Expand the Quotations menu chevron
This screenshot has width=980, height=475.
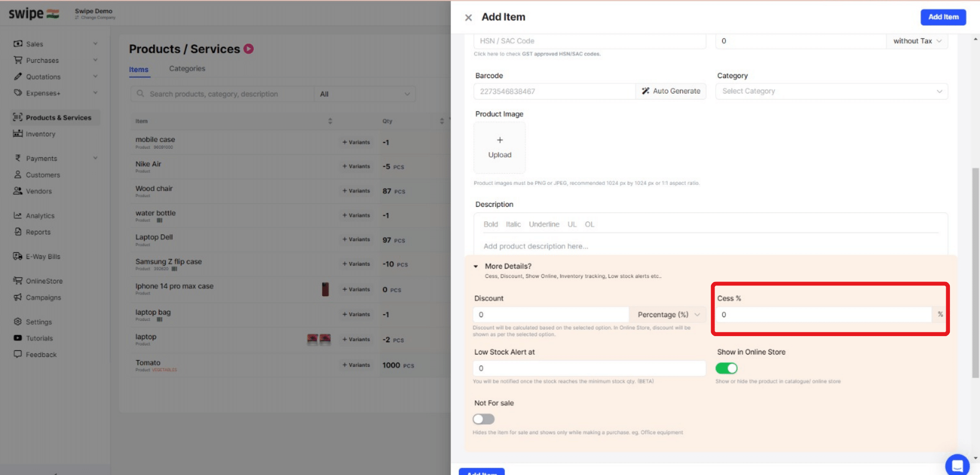coord(95,77)
